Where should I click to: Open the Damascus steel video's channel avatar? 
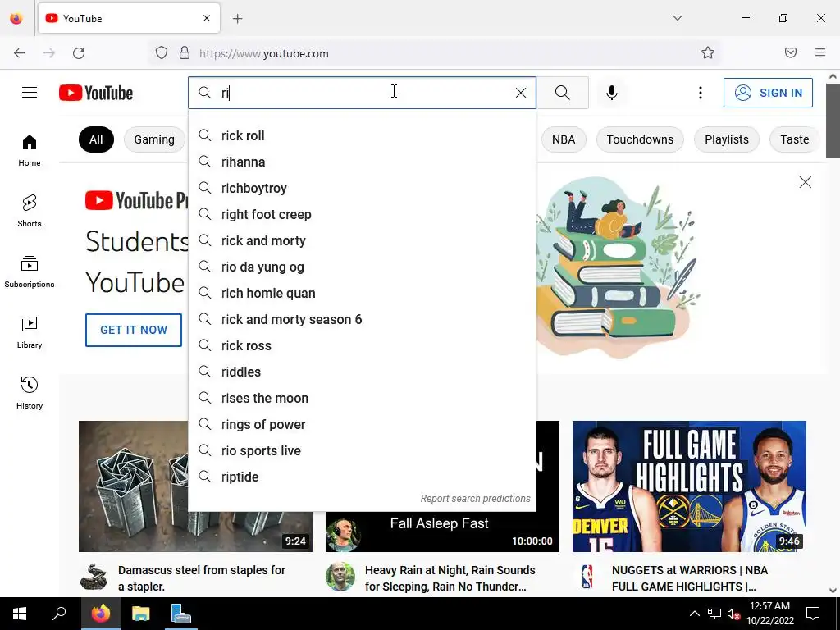[94, 577]
